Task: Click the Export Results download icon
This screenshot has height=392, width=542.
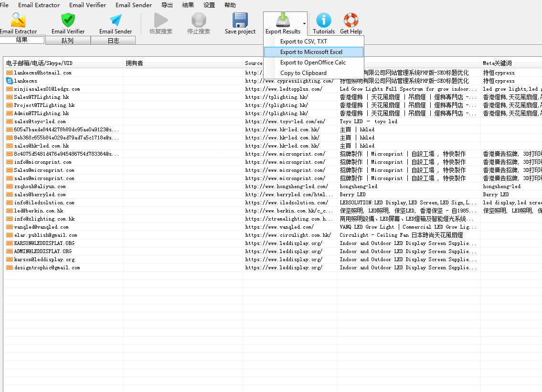Action: click(x=283, y=21)
